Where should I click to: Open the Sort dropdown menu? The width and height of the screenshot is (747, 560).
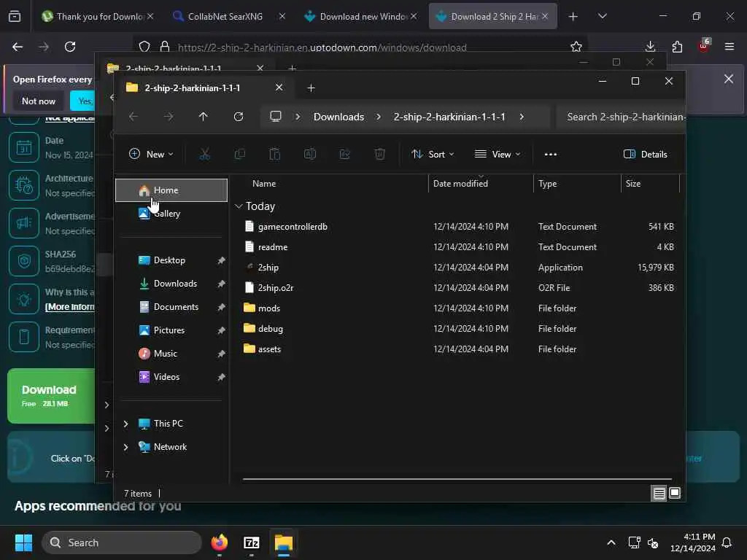click(433, 155)
